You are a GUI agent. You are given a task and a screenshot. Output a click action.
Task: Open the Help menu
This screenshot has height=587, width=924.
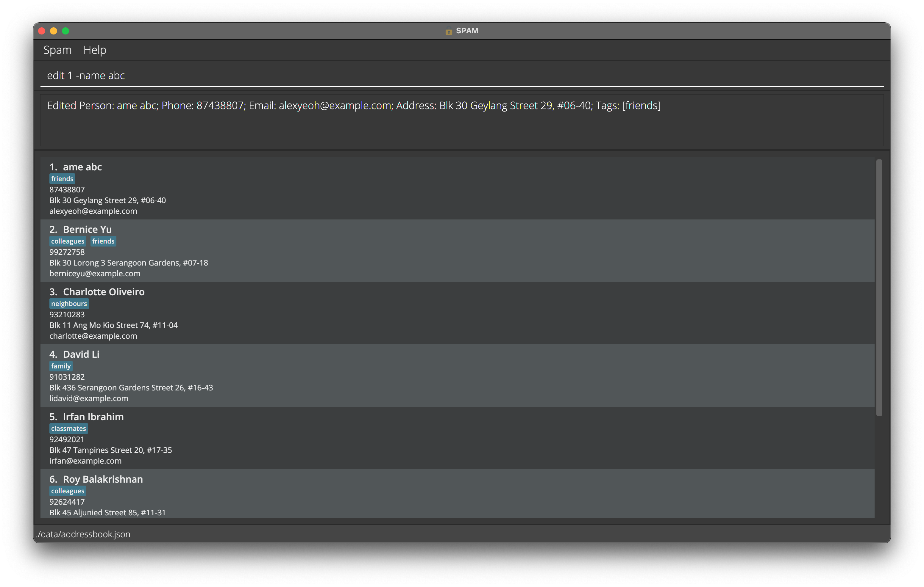tap(94, 50)
